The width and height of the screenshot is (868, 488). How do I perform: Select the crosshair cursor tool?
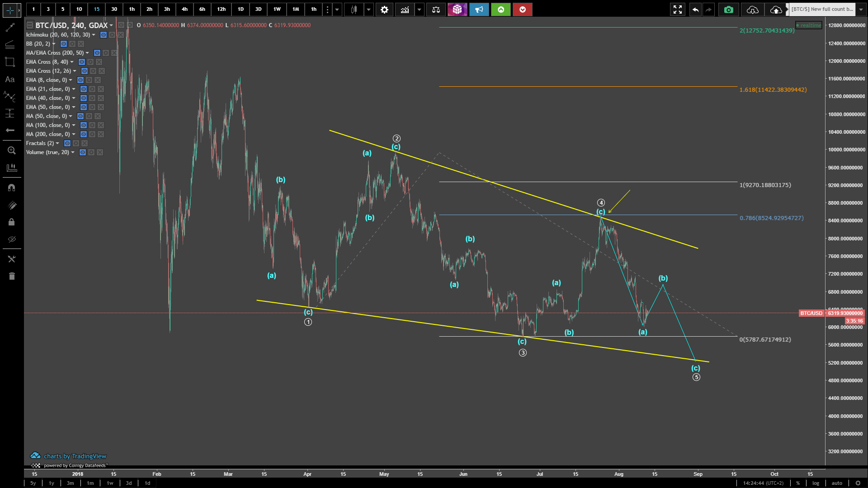coord(10,9)
